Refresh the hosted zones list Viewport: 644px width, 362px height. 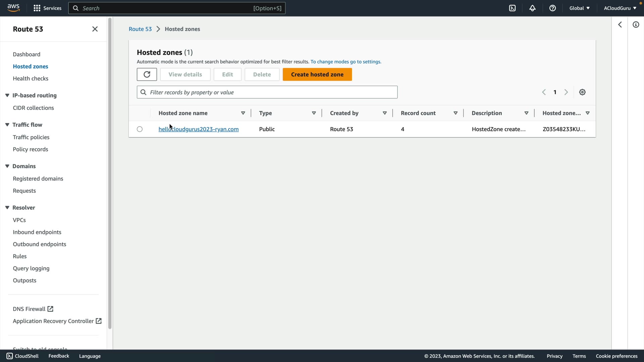pos(147,74)
